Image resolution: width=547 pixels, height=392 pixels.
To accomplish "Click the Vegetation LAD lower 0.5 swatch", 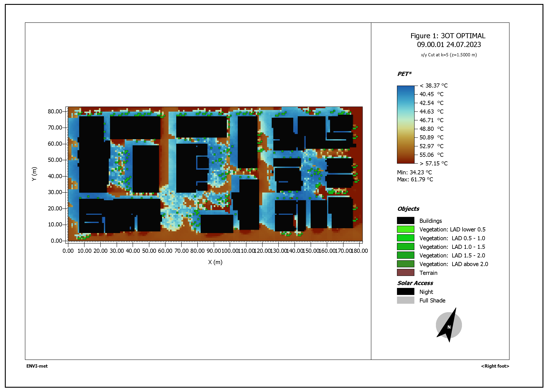I will click(x=405, y=229).
